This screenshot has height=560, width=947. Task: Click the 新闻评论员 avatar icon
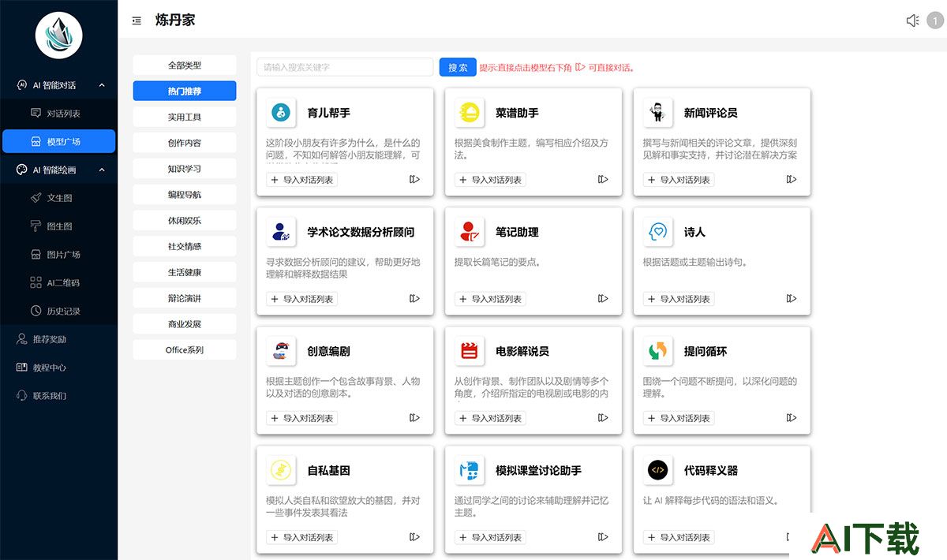click(657, 113)
